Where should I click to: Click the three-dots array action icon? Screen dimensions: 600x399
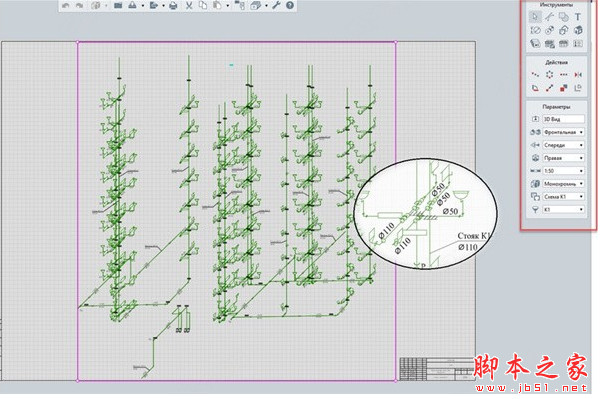tap(563, 75)
